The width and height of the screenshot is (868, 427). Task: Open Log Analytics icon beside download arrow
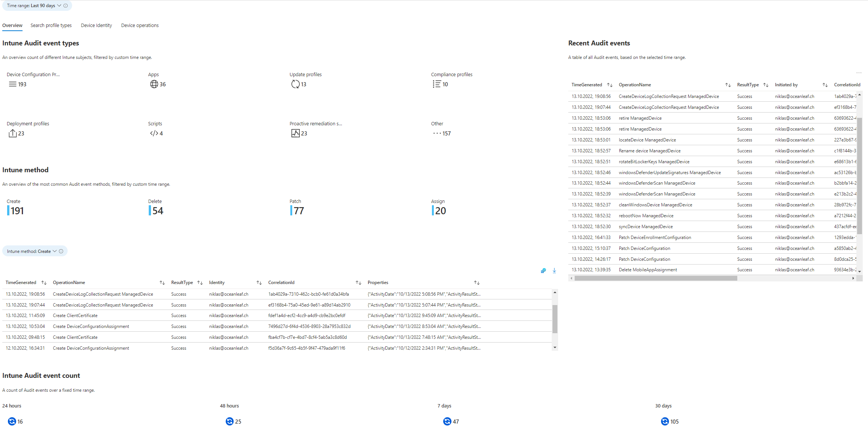click(543, 271)
